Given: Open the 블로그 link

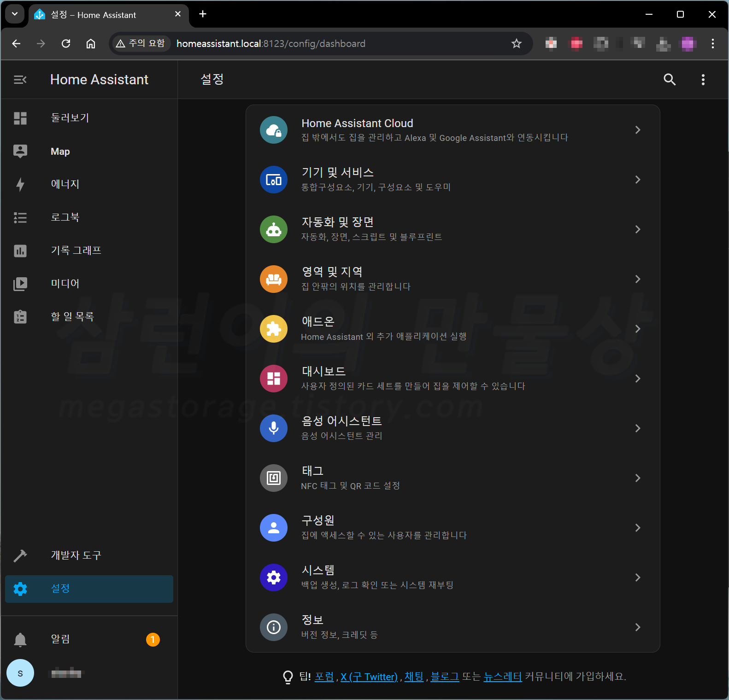Looking at the screenshot, I should (445, 677).
